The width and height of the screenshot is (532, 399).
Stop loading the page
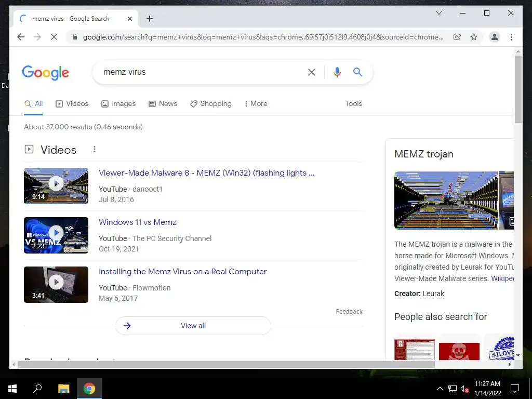tap(54, 37)
